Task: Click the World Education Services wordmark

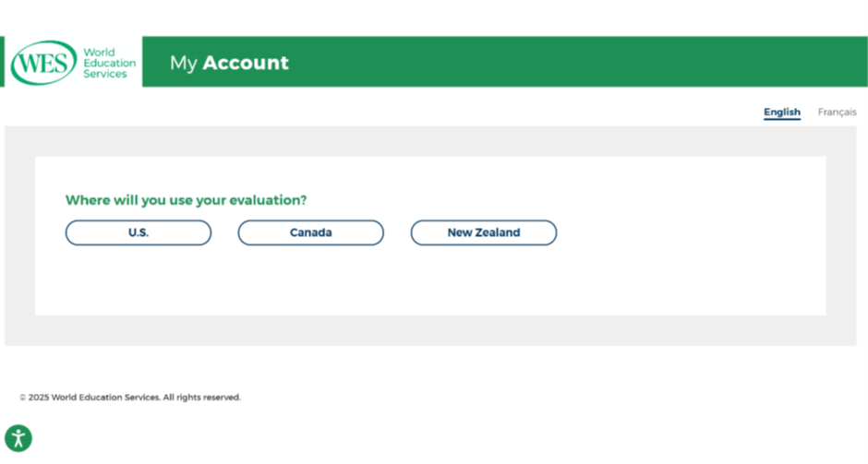Action: [x=109, y=63]
